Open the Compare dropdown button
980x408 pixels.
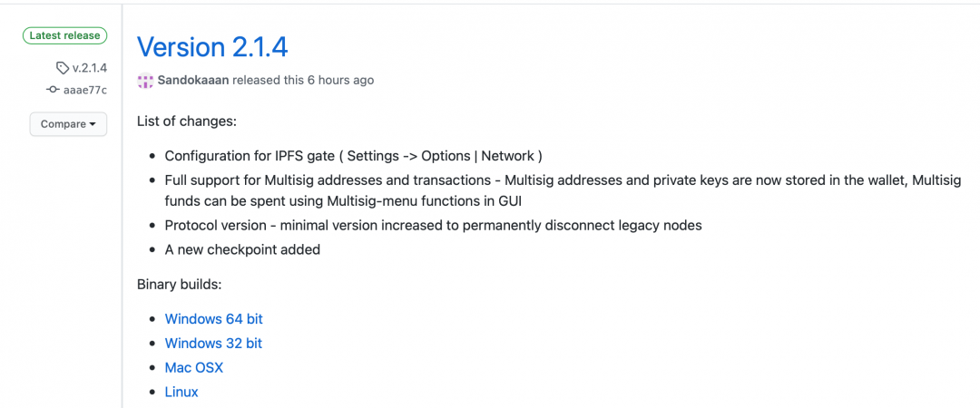coord(68,124)
